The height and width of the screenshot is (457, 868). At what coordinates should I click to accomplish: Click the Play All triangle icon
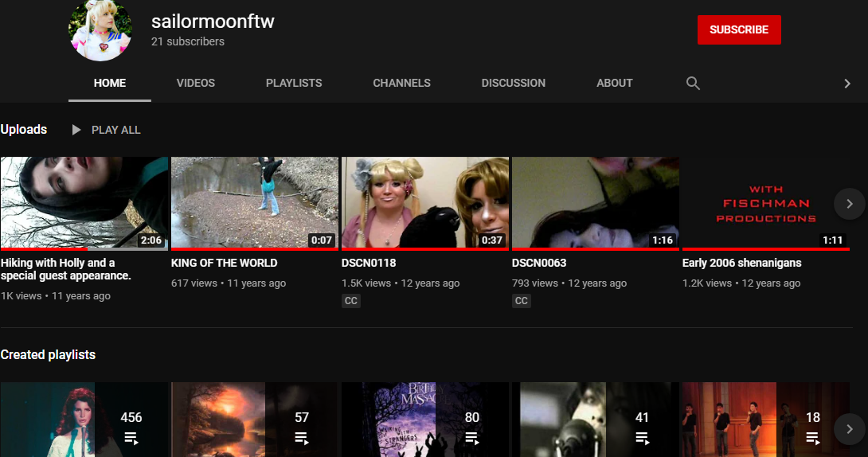coord(76,130)
